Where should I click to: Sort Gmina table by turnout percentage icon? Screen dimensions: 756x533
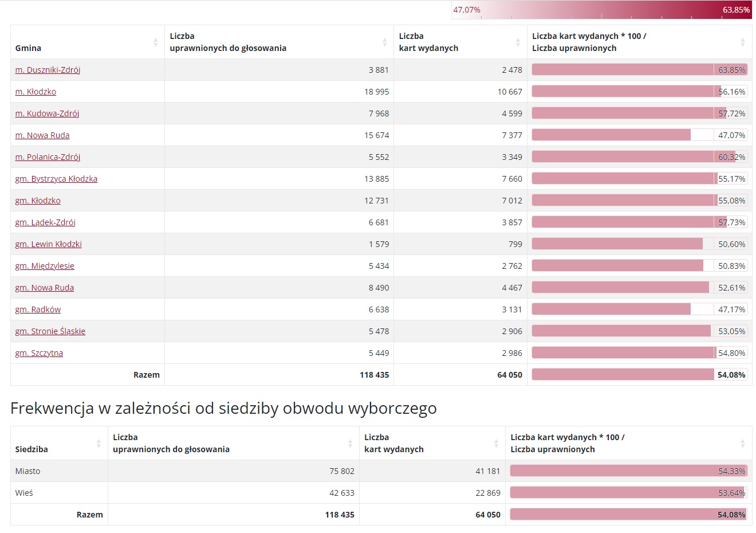click(742, 42)
